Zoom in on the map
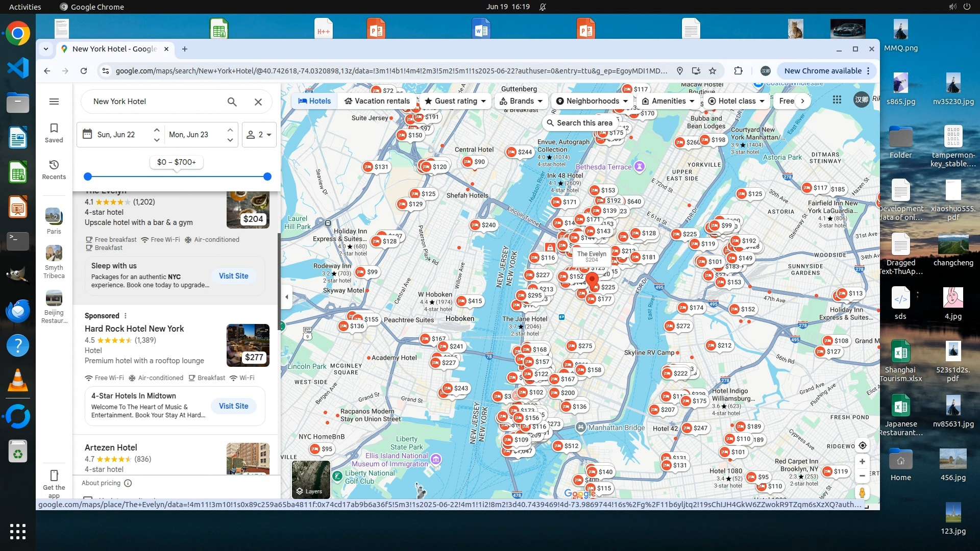Screen dimensions: 980x551 click(x=862, y=462)
